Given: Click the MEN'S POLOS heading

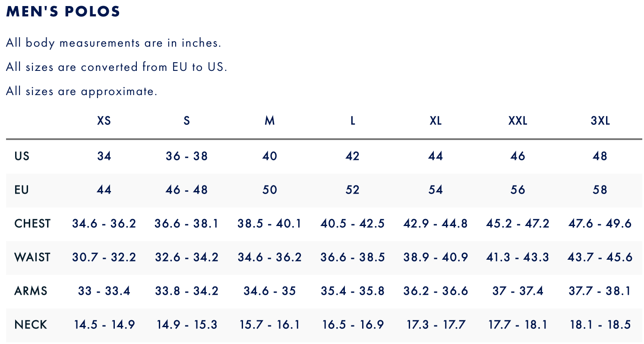Looking at the screenshot, I should [63, 12].
